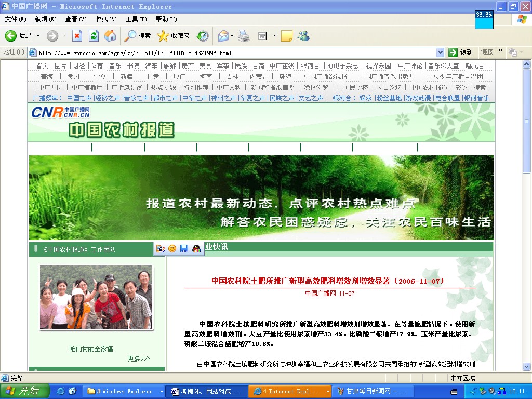
Task: Click the grey Forward arrow button
Action: coord(52,36)
